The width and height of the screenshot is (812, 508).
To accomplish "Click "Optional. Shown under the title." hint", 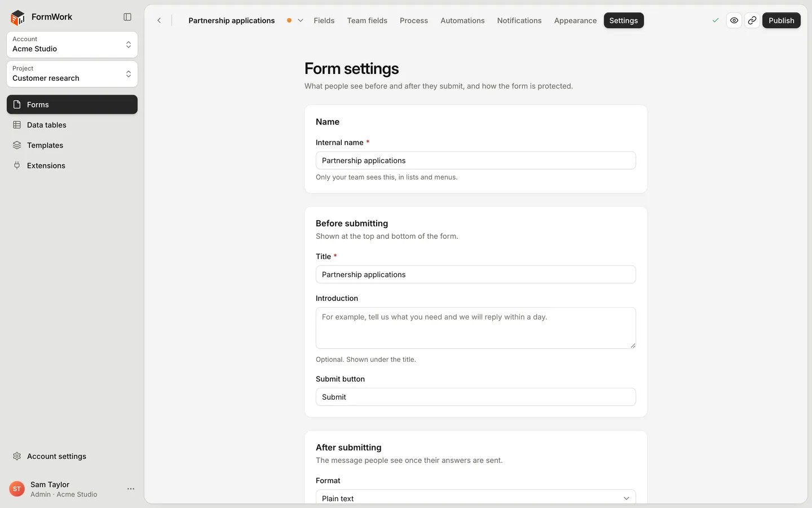I will 366,360.
